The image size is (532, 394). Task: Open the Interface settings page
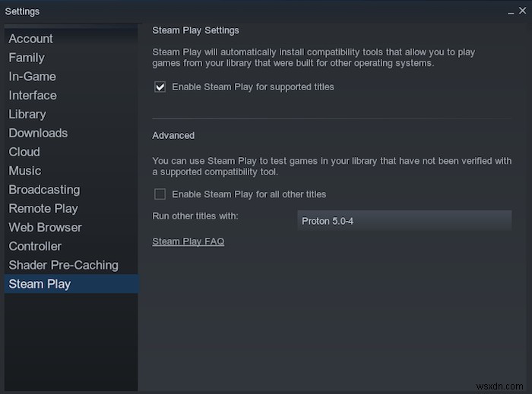[33, 96]
